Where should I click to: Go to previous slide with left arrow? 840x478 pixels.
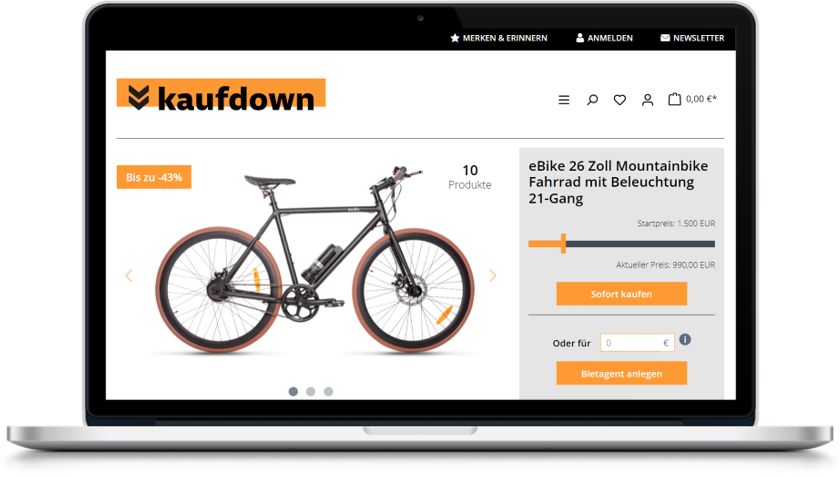(x=129, y=276)
